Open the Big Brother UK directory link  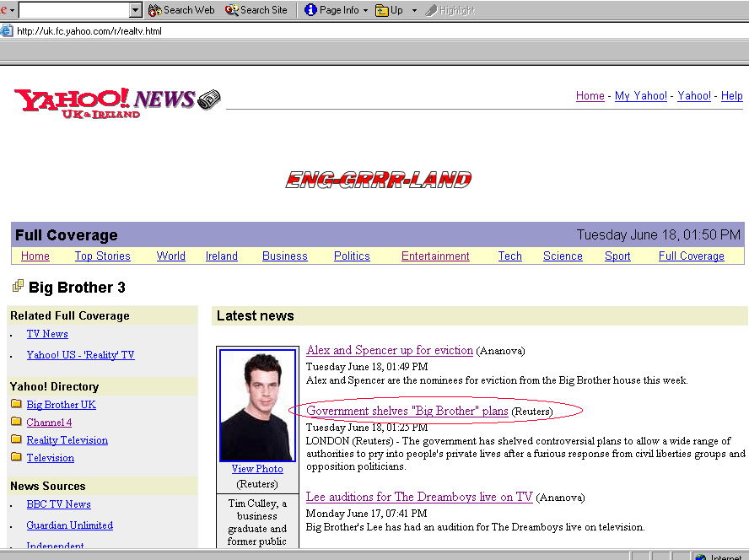point(61,405)
